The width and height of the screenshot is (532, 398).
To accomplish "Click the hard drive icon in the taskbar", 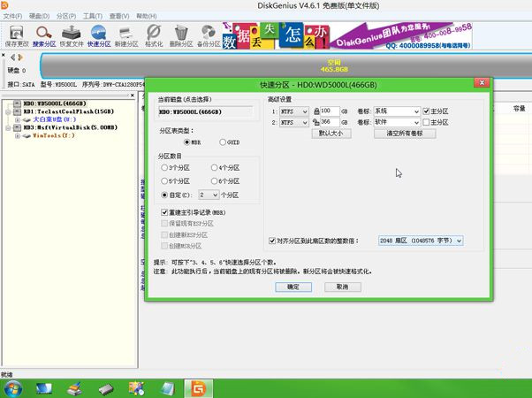I will pyautogui.click(x=106, y=389).
